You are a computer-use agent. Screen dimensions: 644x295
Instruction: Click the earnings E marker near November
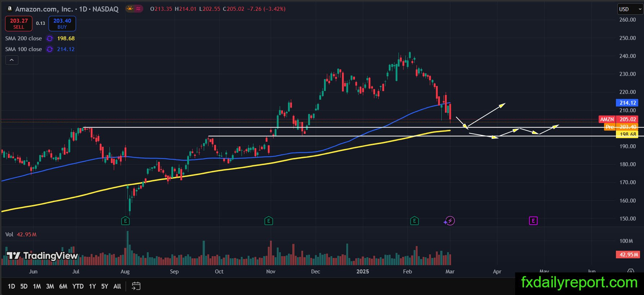269,221
